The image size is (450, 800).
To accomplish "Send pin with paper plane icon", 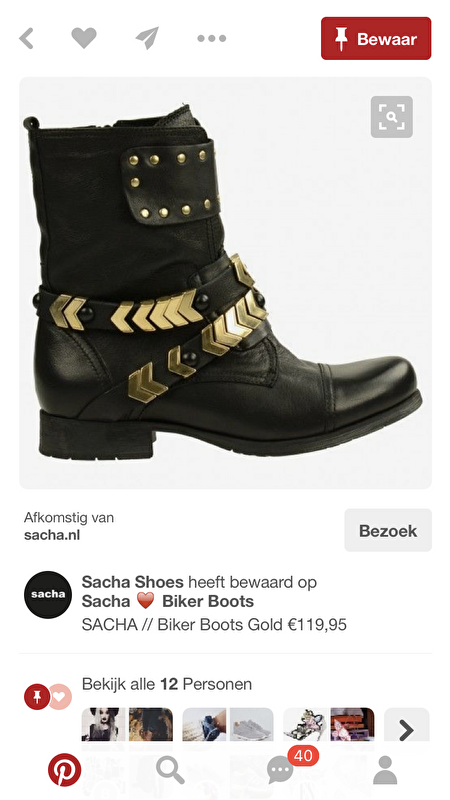I will [x=147, y=38].
